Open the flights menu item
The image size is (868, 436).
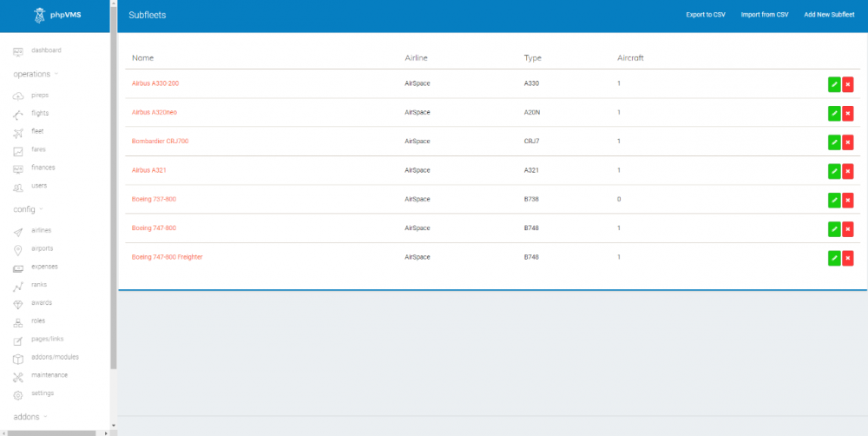(40, 113)
